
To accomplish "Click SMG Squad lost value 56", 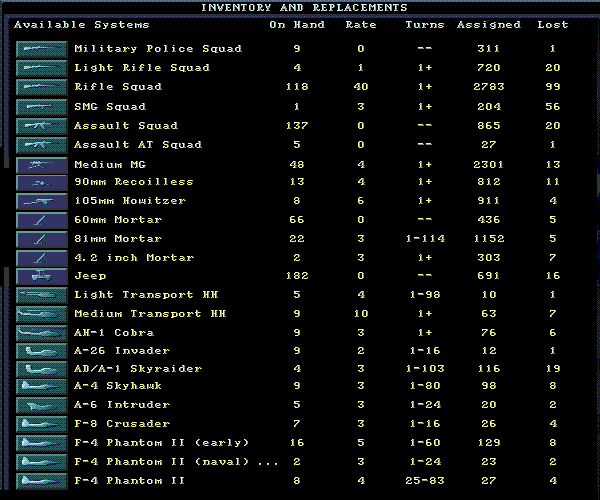I will coord(553,107).
